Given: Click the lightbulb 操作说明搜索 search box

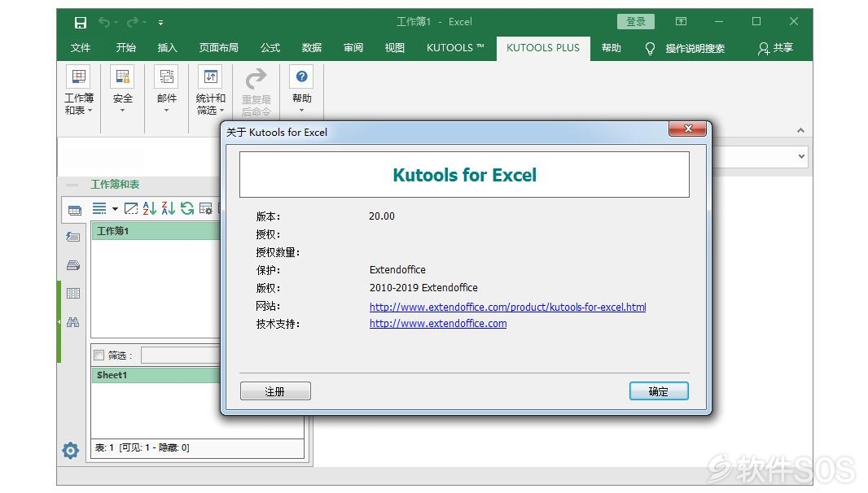Looking at the screenshot, I should coord(686,49).
